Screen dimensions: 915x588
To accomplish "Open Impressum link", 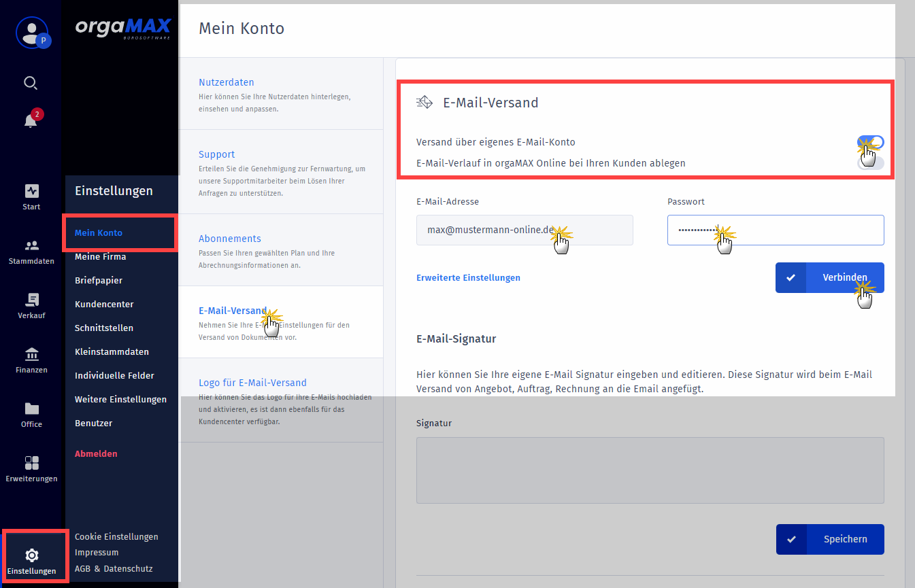I will [x=97, y=553].
